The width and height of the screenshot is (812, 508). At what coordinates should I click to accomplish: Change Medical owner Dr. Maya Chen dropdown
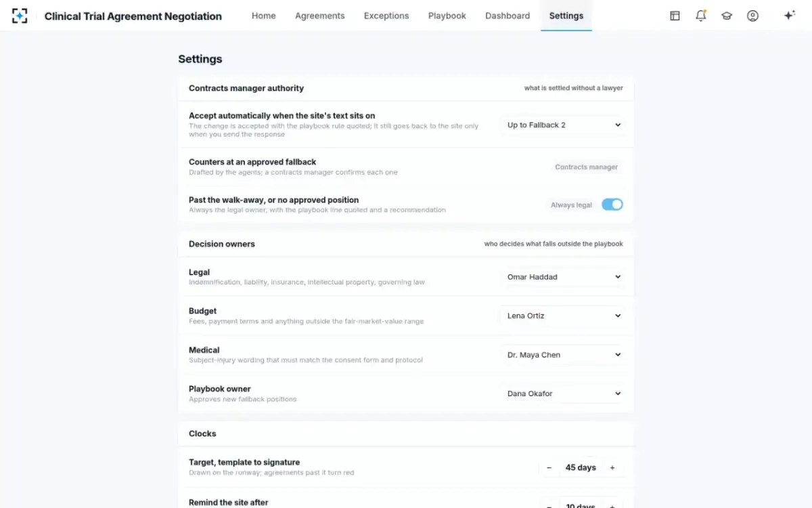point(564,355)
